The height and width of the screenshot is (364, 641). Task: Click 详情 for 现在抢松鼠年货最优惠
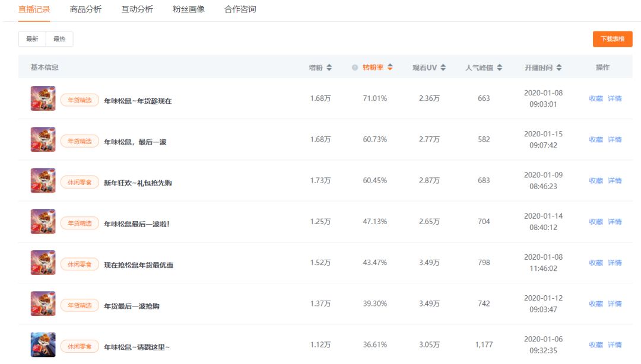[614, 263]
